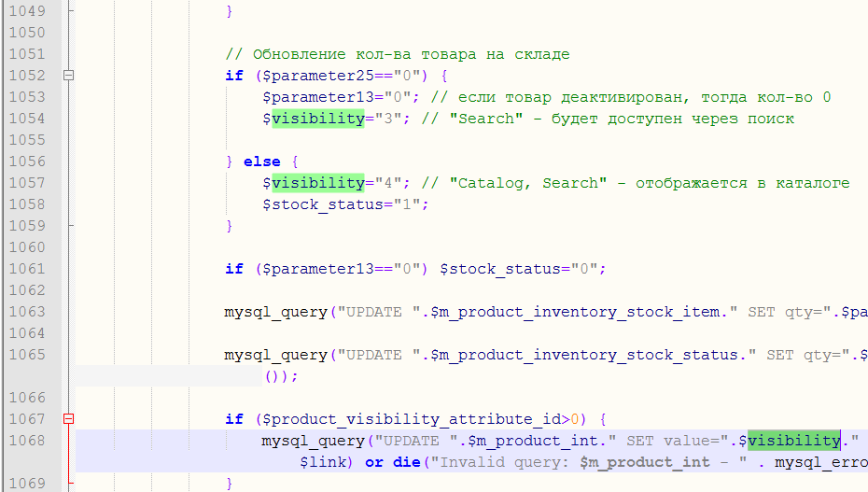Click the 'Invalid query:' string text
This screenshot has width=868, height=492.
point(505,462)
